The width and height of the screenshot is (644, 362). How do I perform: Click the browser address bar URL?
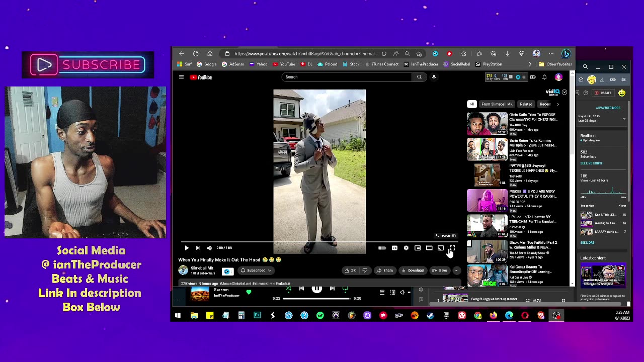tap(305, 54)
